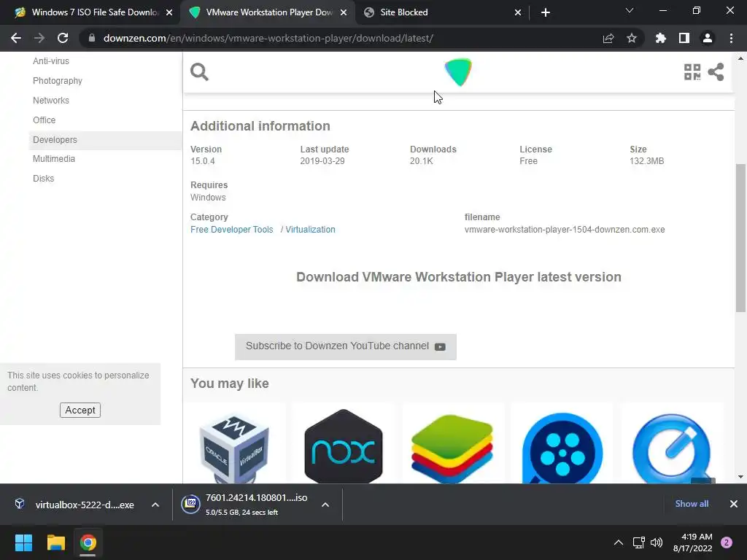This screenshot has width=747, height=560.
Task: Open the Windows Start button
Action: [23, 542]
